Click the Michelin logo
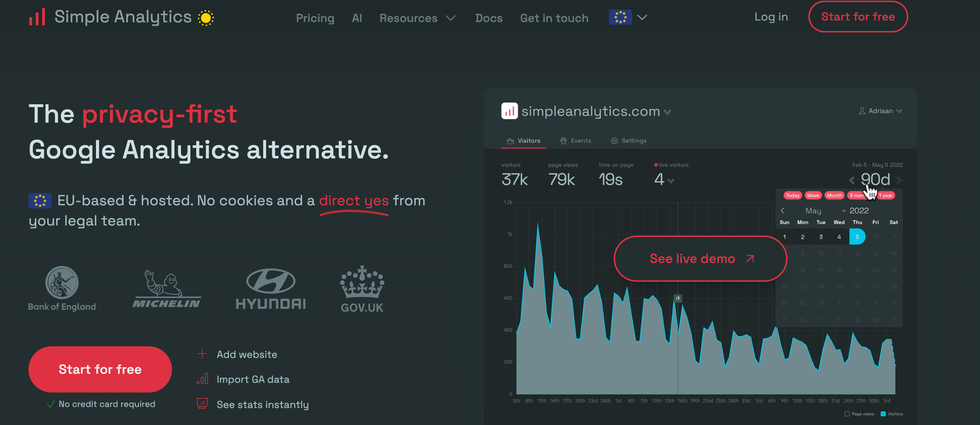The width and height of the screenshot is (980, 425). 167,289
